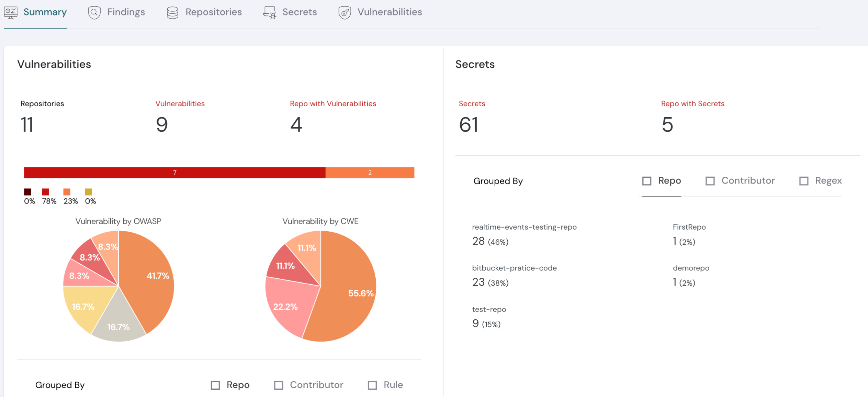868x397 pixels.
Task: Check the Contributor grouping under Secrets
Action: [x=710, y=180]
